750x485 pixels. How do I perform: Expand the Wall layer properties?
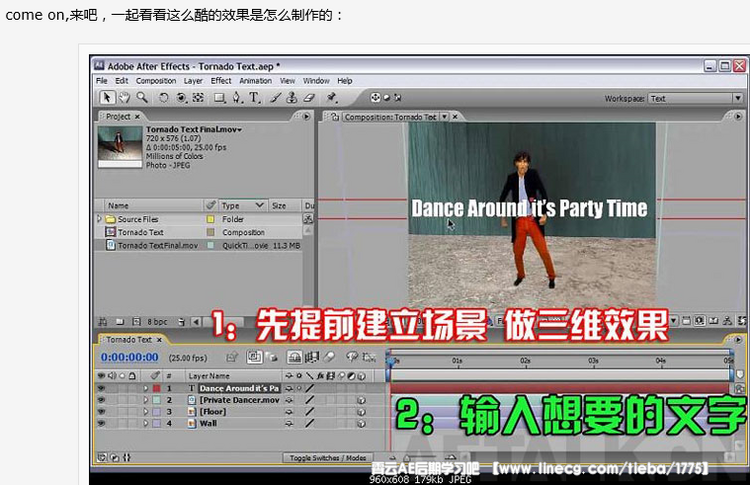[145, 423]
